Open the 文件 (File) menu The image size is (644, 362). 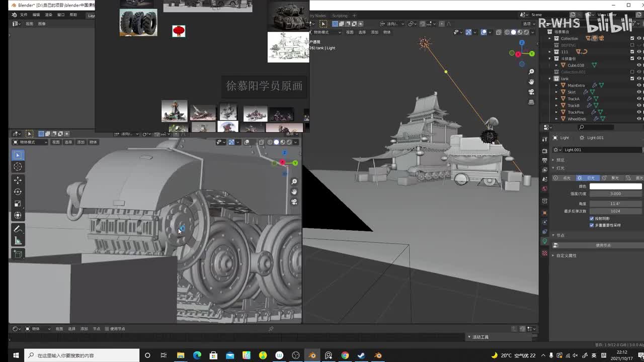point(24,15)
